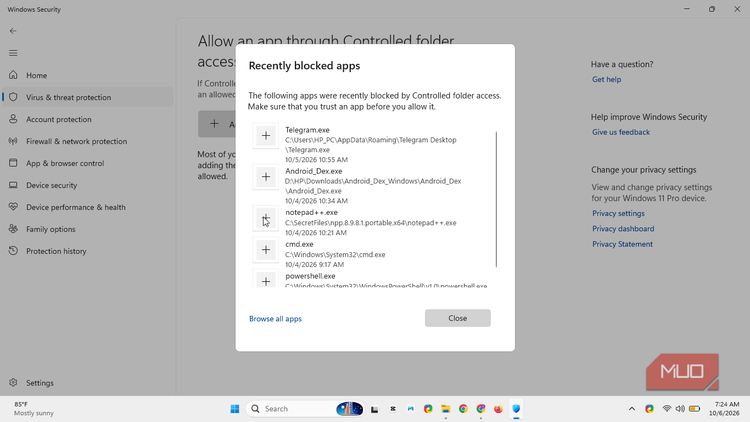Click the taskbar Search box

(305, 409)
